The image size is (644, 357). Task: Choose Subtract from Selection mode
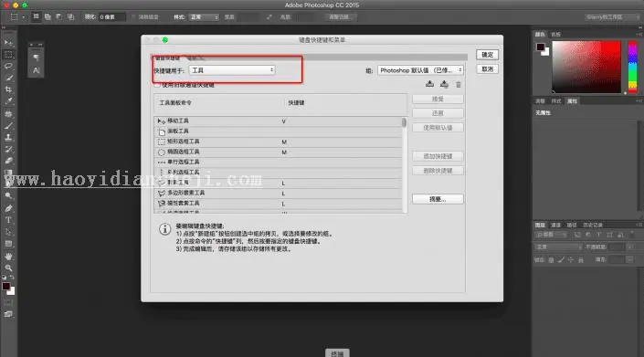(x=59, y=16)
